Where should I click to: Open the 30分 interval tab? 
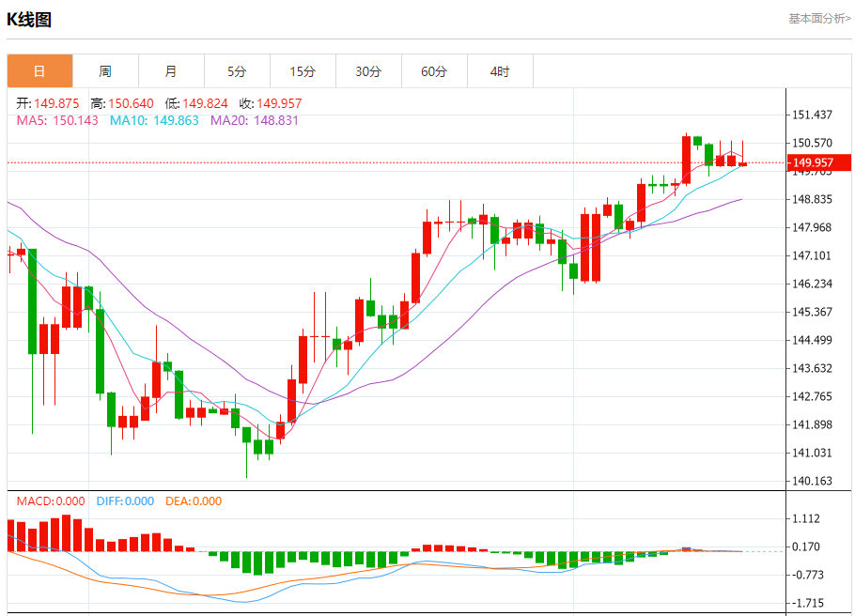pyautogui.click(x=368, y=70)
